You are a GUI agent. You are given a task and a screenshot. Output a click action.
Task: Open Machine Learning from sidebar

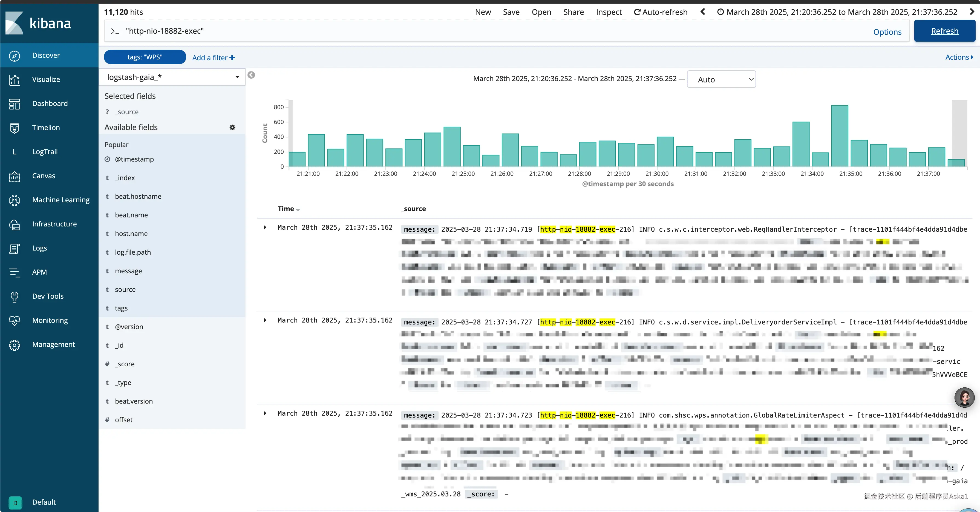[x=60, y=200]
